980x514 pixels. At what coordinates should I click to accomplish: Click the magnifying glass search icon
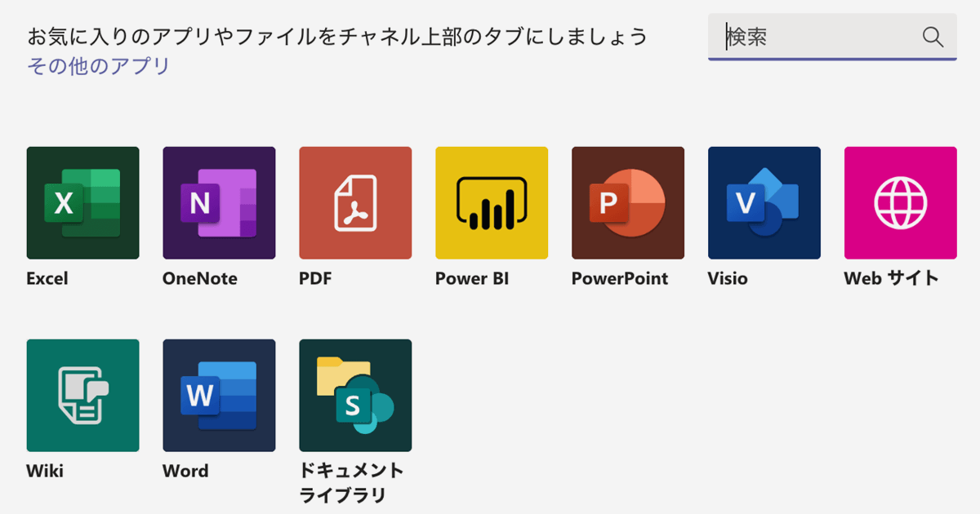tap(933, 37)
